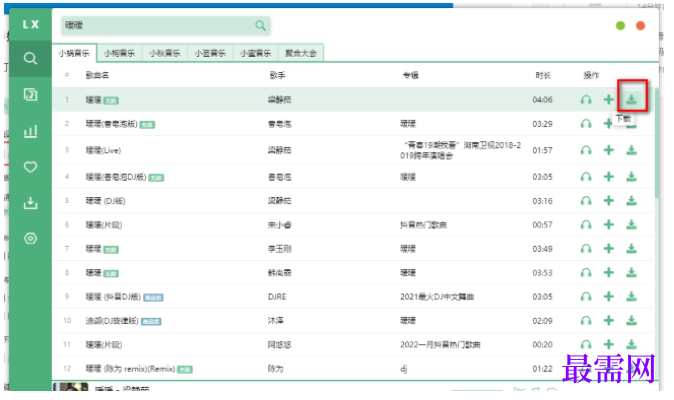Click the 时长 column header
The width and height of the screenshot is (674, 400).
point(543,75)
